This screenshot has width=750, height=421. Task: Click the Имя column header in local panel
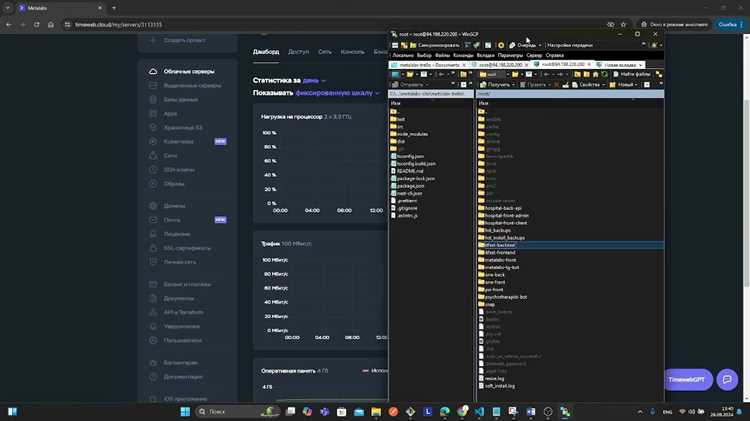(396, 103)
